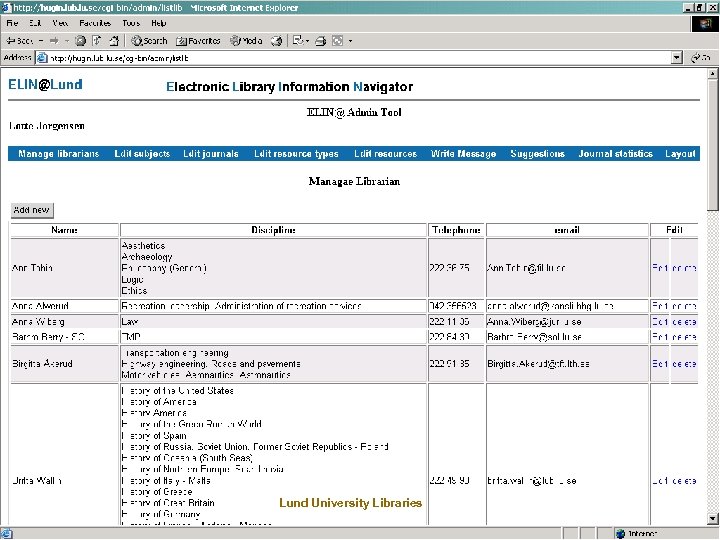This screenshot has height=540, width=720.
Task: Open the Tools menu
Action: click(131, 23)
